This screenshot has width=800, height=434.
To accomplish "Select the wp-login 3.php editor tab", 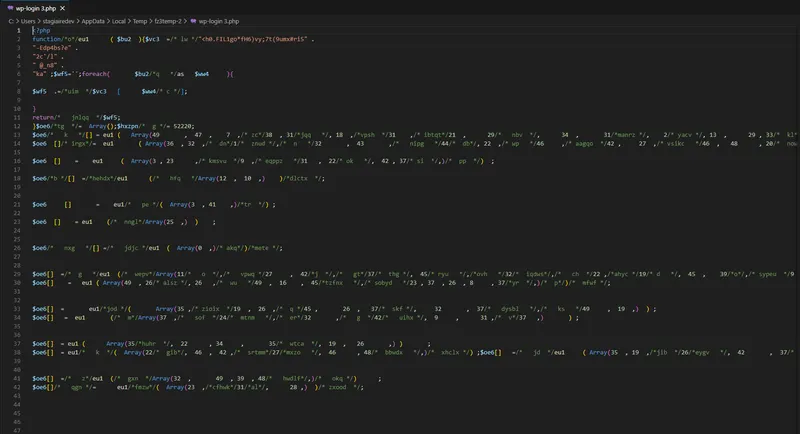I will click(x=36, y=8).
